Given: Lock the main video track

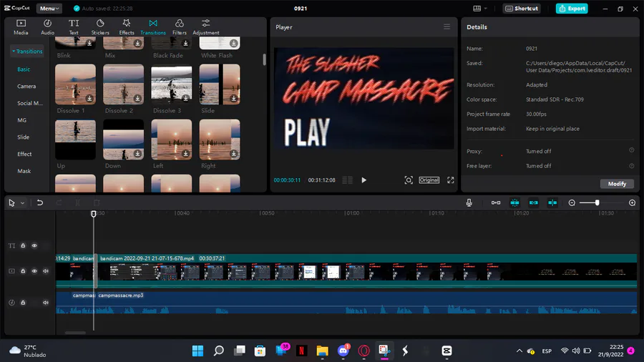Looking at the screenshot, I should pyautogui.click(x=23, y=271).
